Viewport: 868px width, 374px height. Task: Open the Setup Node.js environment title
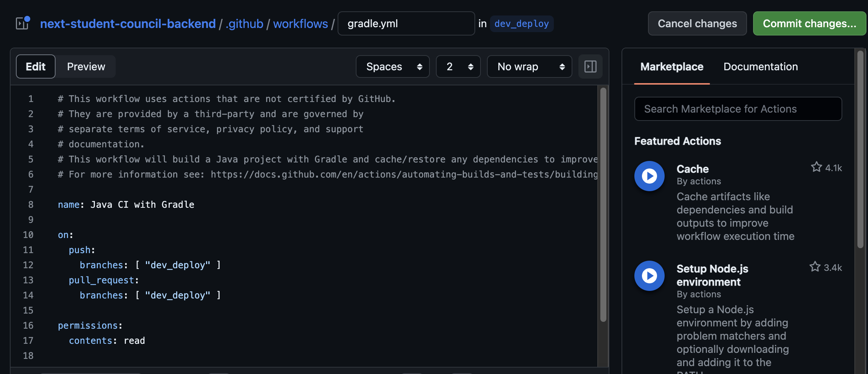point(712,275)
